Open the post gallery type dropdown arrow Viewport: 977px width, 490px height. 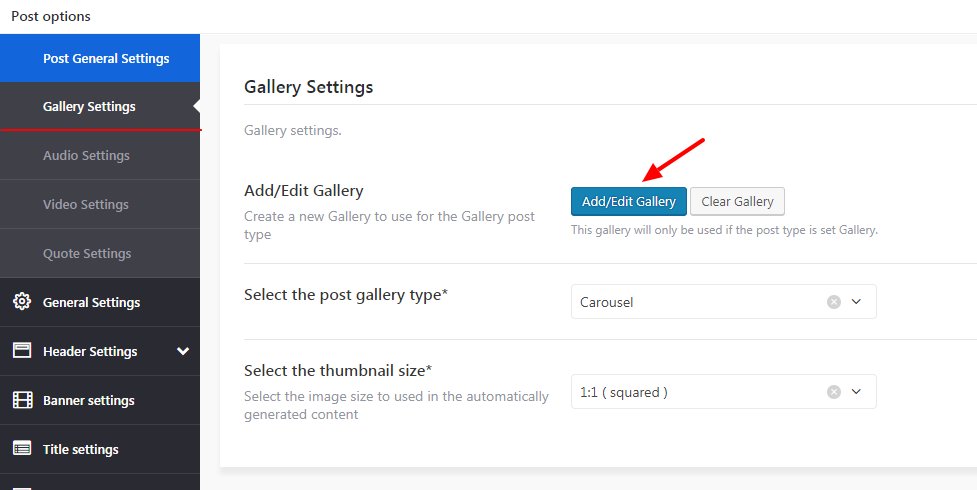[856, 302]
